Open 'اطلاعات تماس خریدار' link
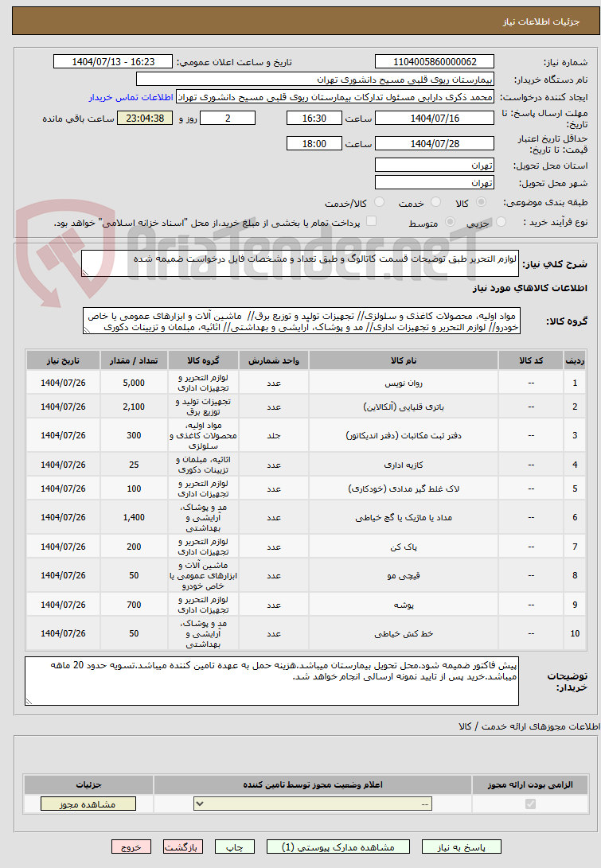 tap(131, 97)
